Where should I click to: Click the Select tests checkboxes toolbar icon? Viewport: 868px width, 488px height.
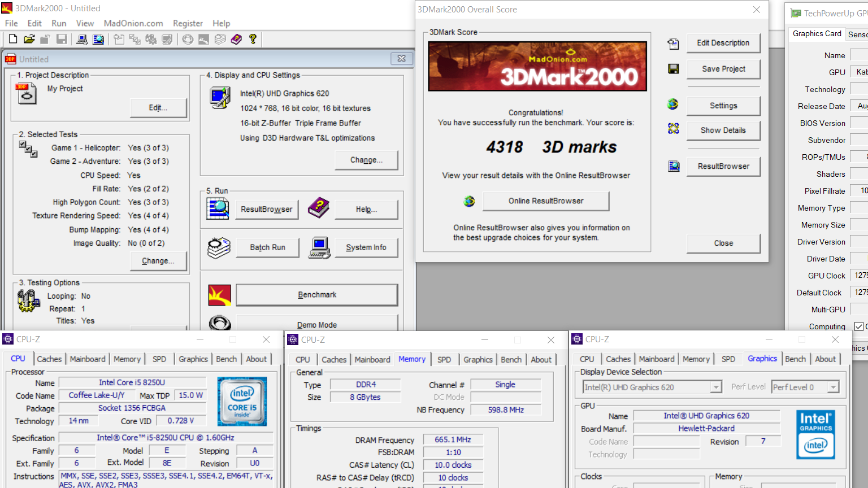[x=134, y=39]
